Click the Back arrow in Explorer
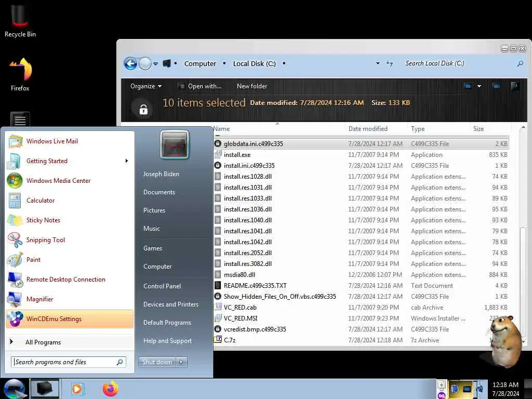This screenshot has height=399, width=532. [130, 63]
